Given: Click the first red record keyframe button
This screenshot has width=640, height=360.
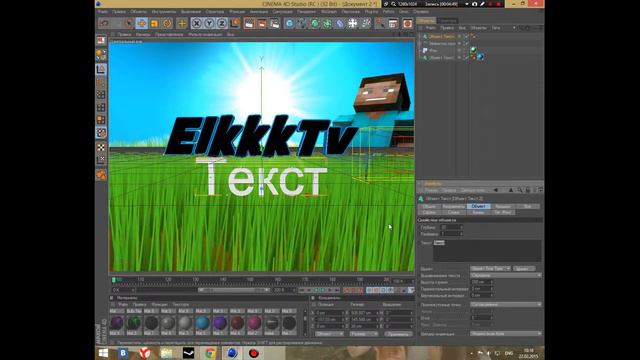Looking at the screenshot, I should (x=347, y=290).
